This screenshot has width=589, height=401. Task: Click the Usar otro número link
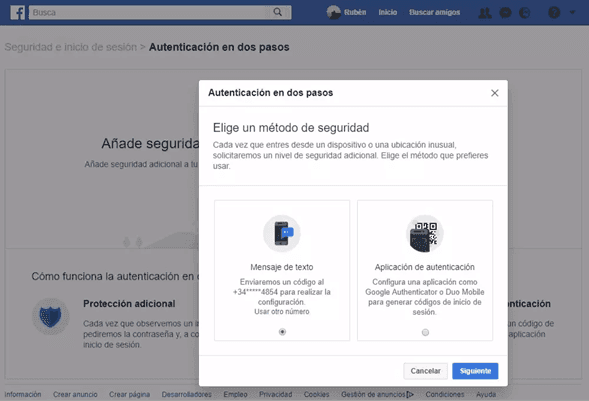pyautogui.click(x=282, y=312)
